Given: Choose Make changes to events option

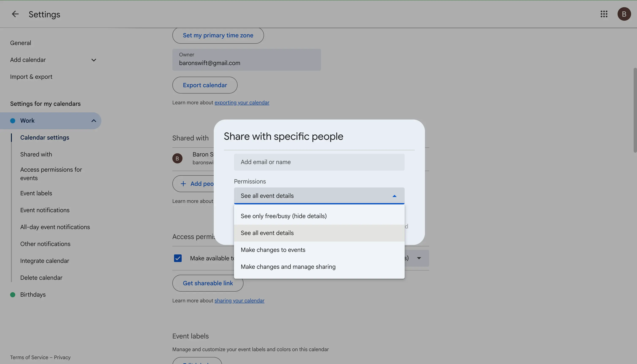Looking at the screenshot, I should tap(319, 250).
